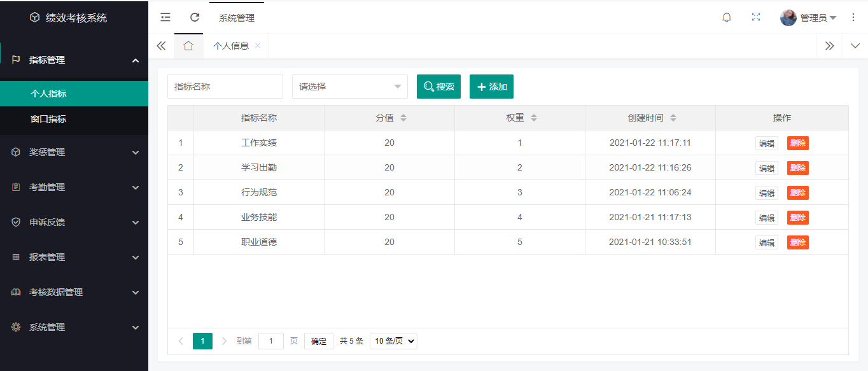Sort table by 创建时间 column
The width and height of the screenshot is (868, 371).
click(673, 118)
